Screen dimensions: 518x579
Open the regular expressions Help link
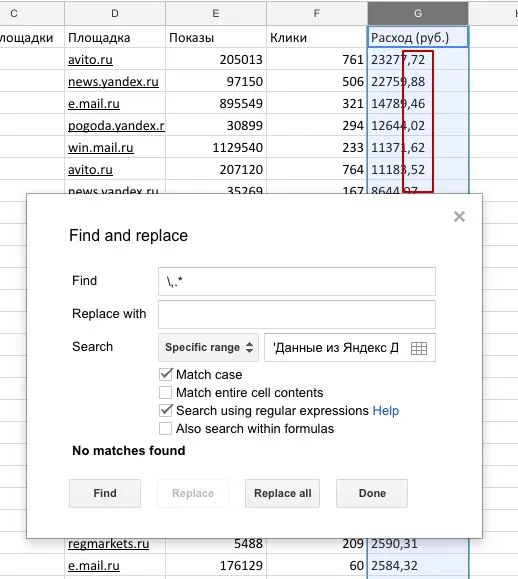coord(385,411)
